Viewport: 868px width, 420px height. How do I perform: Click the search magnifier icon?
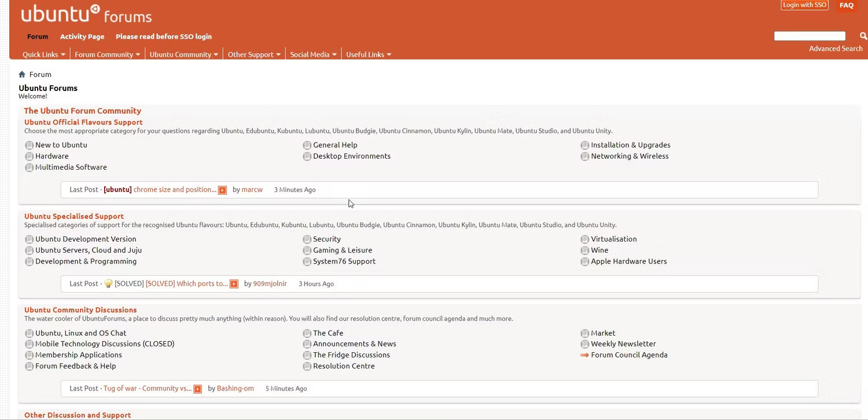(x=863, y=36)
